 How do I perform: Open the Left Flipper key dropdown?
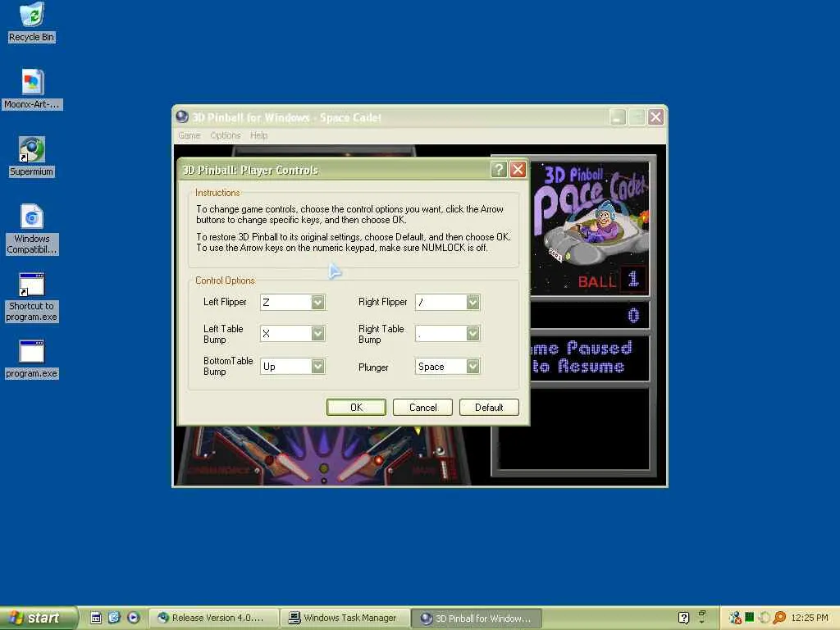pyautogui.click(x=317, y=302)
